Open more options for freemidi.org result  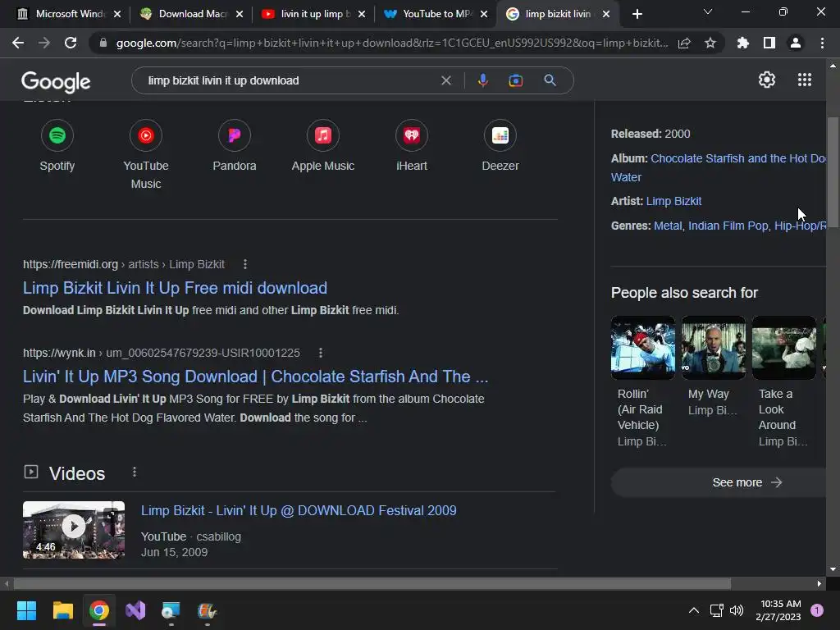pyautogui.click(x=244, y=264)
